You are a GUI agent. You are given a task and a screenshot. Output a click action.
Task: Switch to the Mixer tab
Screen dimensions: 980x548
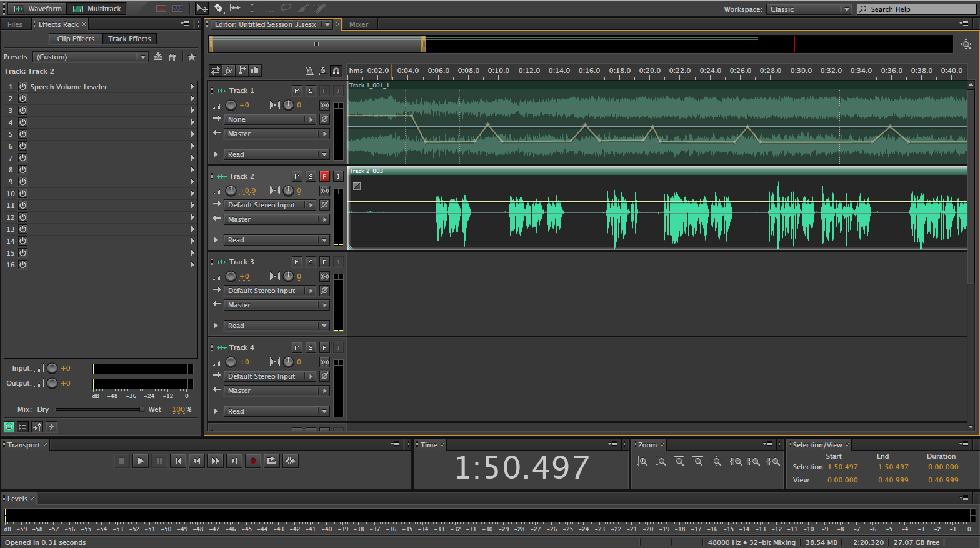(x=359, y=24)
